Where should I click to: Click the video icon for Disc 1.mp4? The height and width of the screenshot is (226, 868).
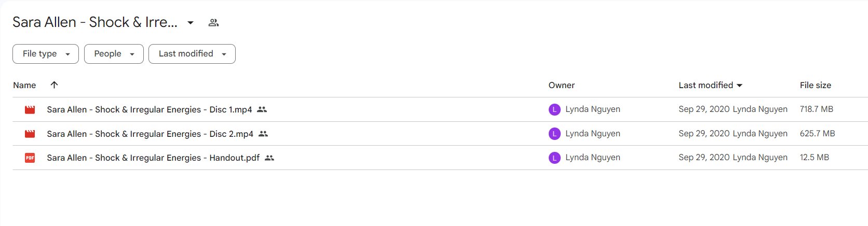30,109
